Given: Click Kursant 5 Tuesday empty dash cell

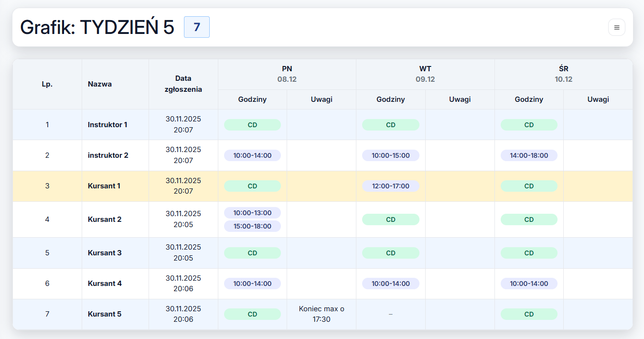Looking at the screenshot, I should tap(390, 314).
